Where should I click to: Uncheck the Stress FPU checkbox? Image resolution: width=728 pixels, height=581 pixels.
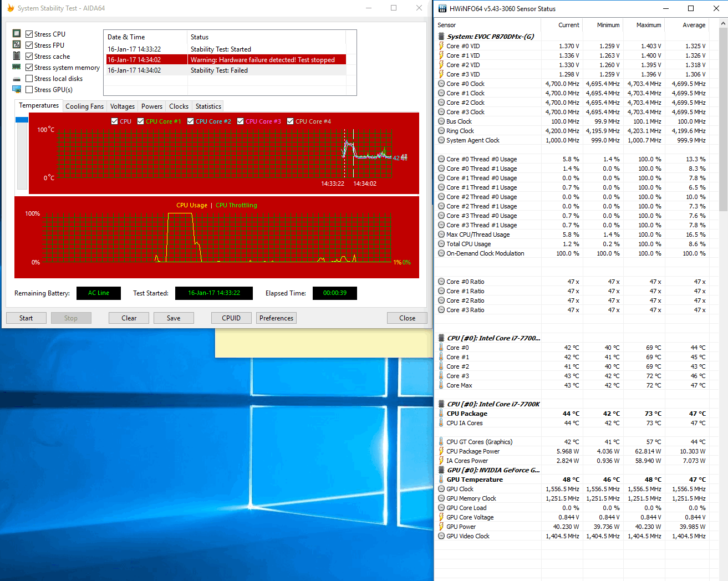[x=29, y=45]
